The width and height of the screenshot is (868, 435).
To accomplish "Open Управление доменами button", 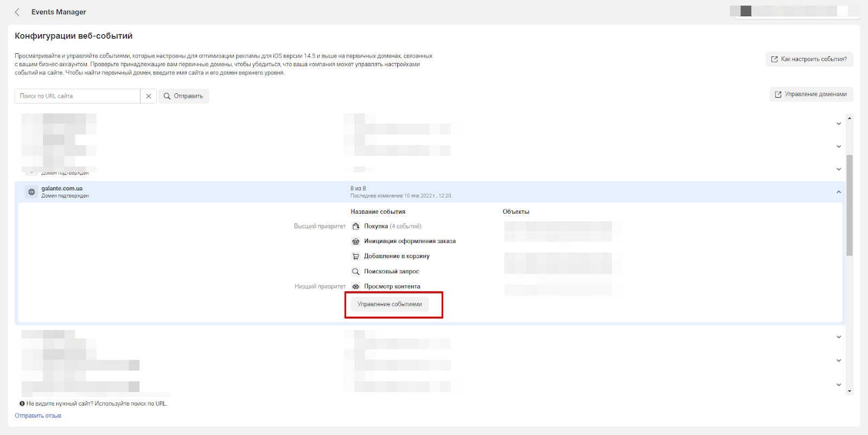I will [811, 94].
